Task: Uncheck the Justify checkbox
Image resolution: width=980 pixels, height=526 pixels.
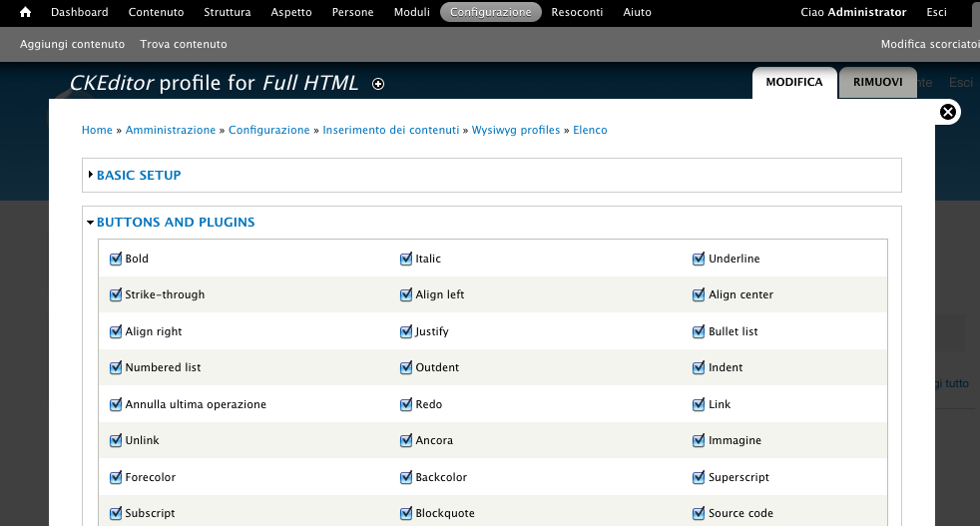Action: tap(406, 331)
